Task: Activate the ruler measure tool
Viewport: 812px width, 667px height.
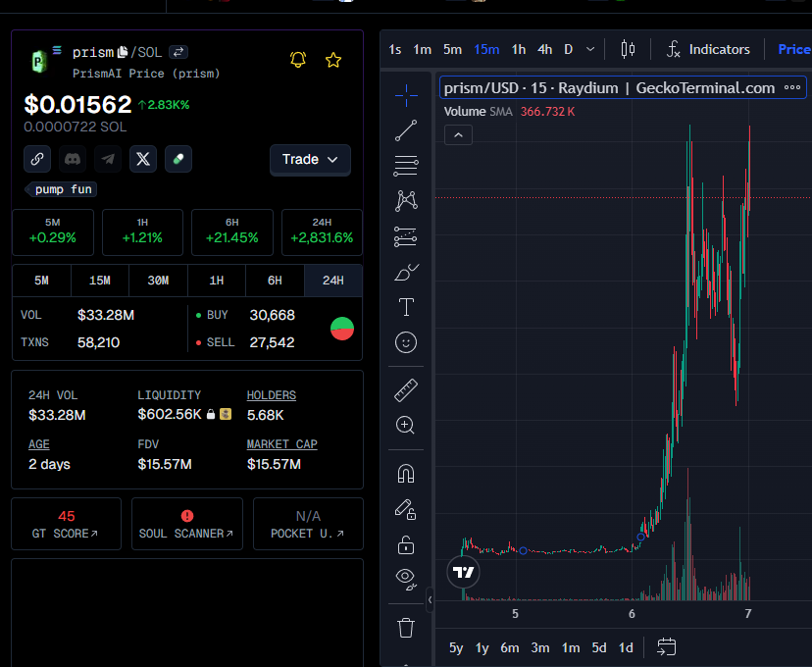Action: [x=406, y=390]
